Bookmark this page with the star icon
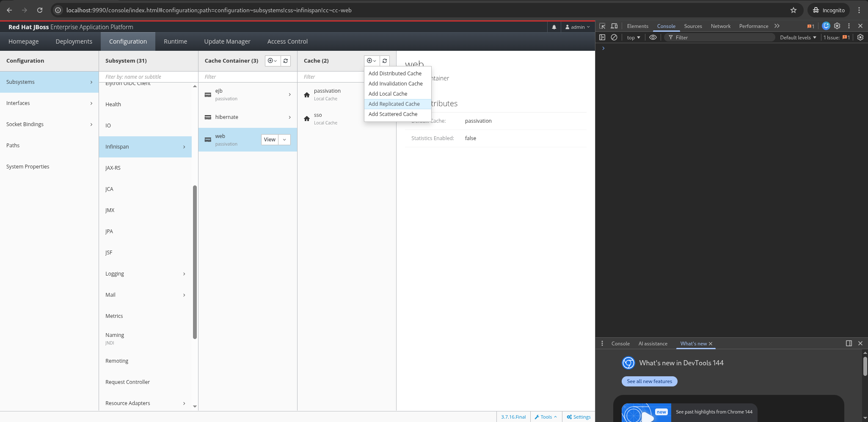Image resolution: width=868 pixels, height=422 pixels. coord(794,10)
